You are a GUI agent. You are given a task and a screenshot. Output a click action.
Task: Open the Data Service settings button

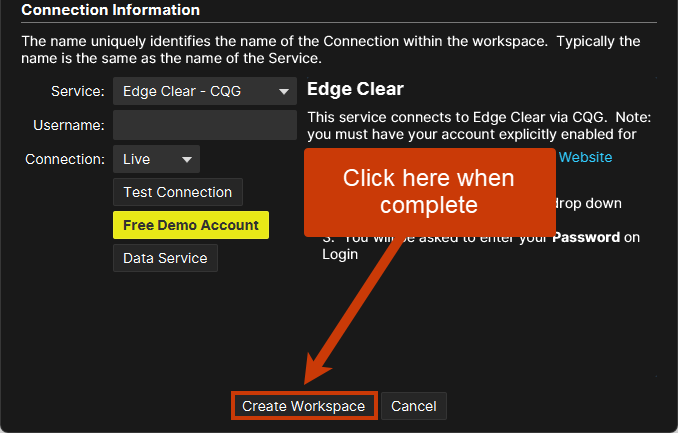[165, 258]
